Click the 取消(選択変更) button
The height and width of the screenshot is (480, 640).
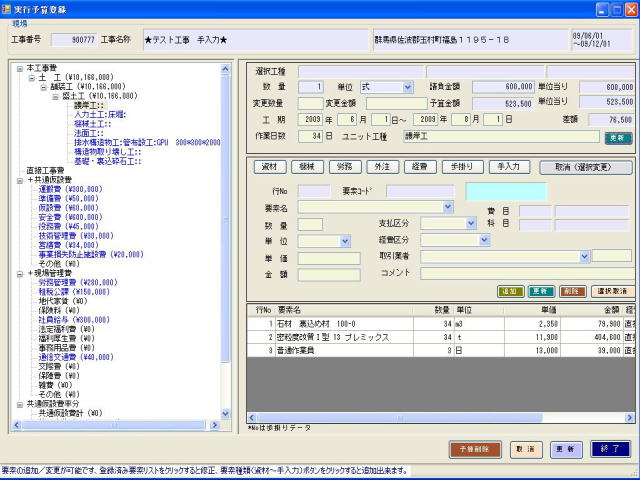point(586,167)
